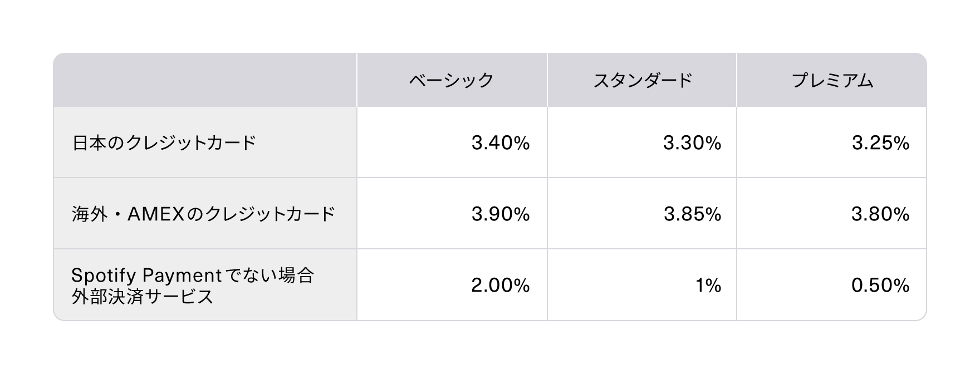Click the empty top-left header cell
The width and height of the screenshot is (980, 374).
[x=205, y=81]
